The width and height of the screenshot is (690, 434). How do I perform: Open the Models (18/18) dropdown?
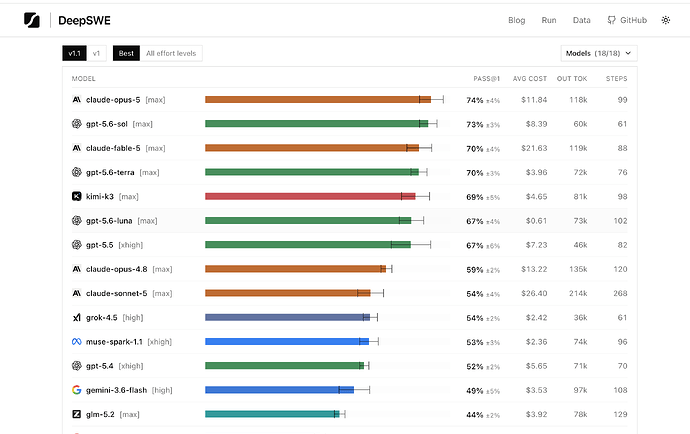coord(599,53)
